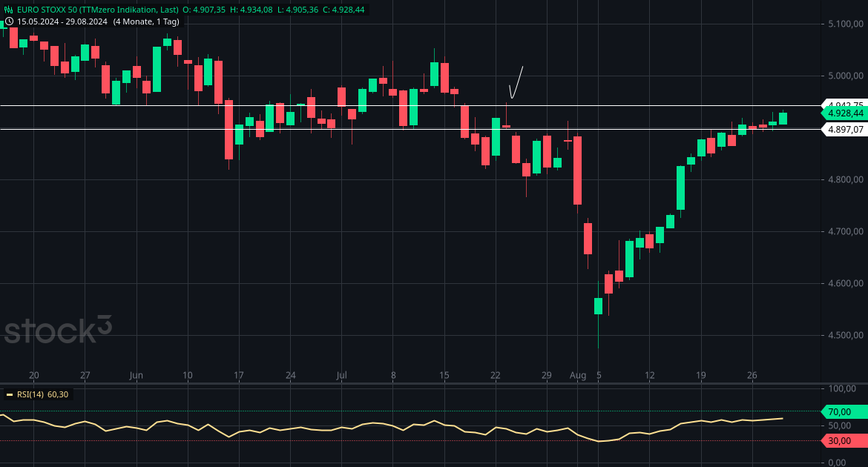This screenshot has height=467, width=868.
Task: Click the candlestick chart-type icon beside EURO STOXX 50
Action: pos(8,10)
